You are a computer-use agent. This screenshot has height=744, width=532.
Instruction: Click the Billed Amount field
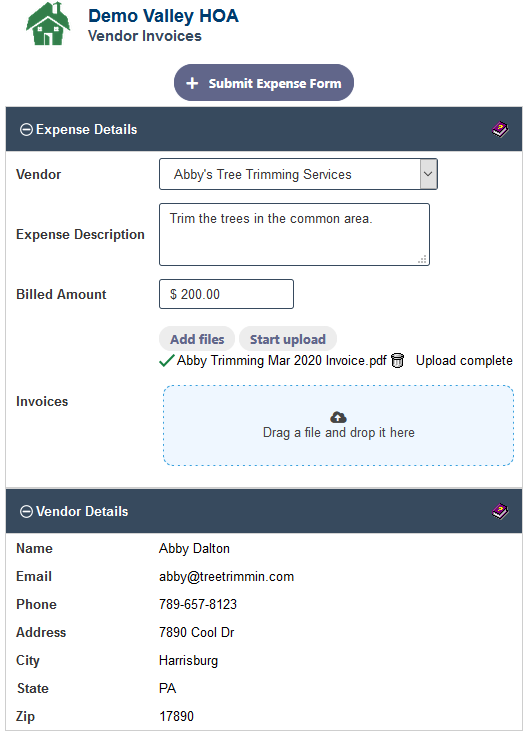(226, 294)
